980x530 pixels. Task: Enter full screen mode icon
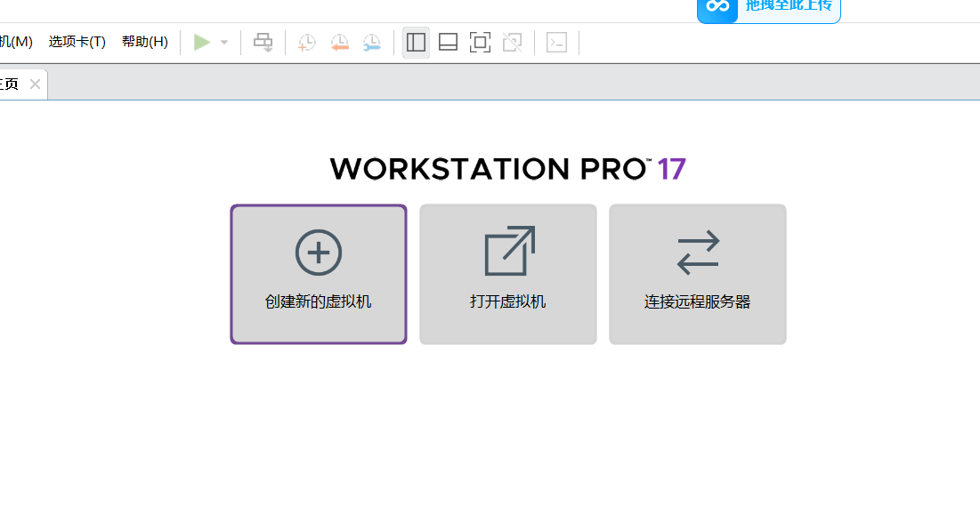pos(480,43)
